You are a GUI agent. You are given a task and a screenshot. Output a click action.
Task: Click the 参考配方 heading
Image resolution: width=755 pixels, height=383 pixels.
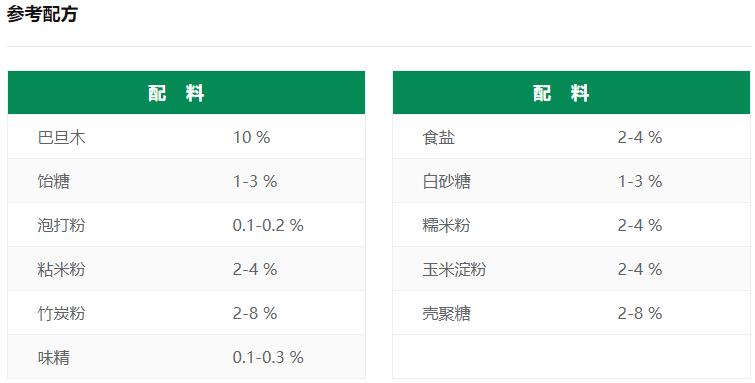[42, 14]
